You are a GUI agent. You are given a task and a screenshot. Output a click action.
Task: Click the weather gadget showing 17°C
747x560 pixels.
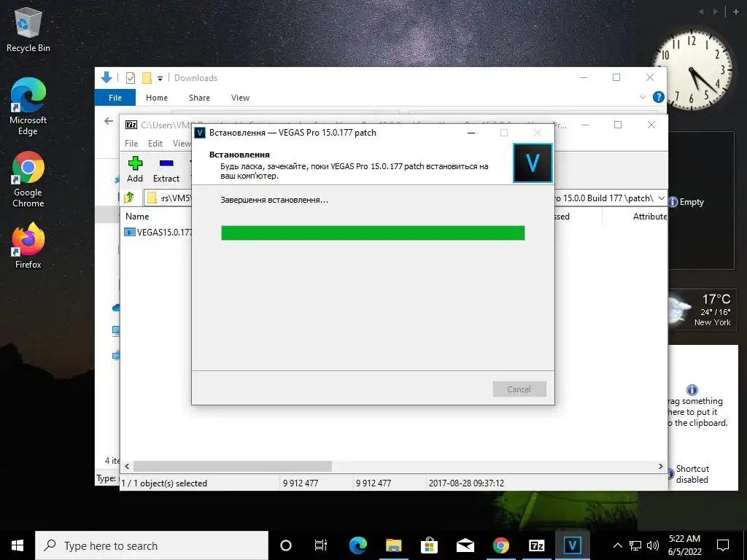tap(701, 309)
